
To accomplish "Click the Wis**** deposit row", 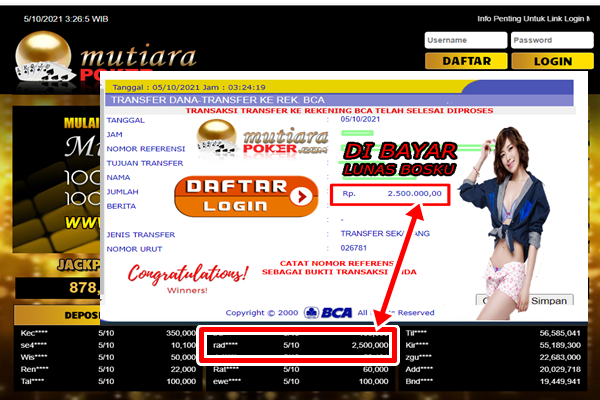I will 108,358.
